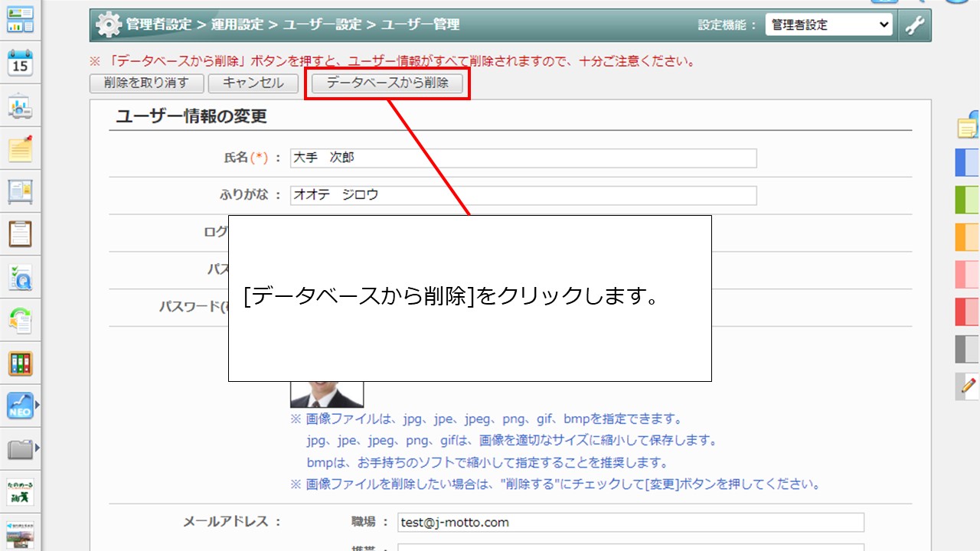
Task: Open the colored binders cabinet icon
Action: (x=20, y=363)
